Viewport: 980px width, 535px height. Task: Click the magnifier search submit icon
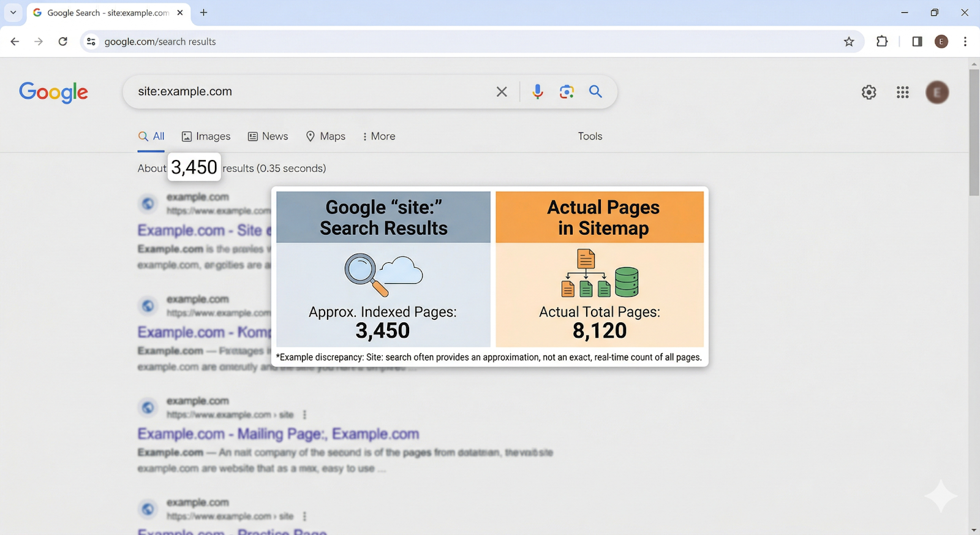tap(595, 92)
